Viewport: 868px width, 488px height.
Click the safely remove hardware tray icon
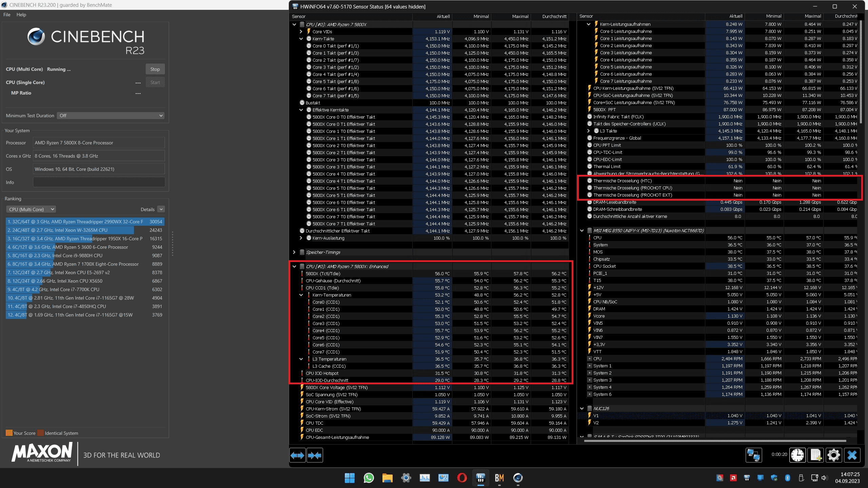(801, 478)
